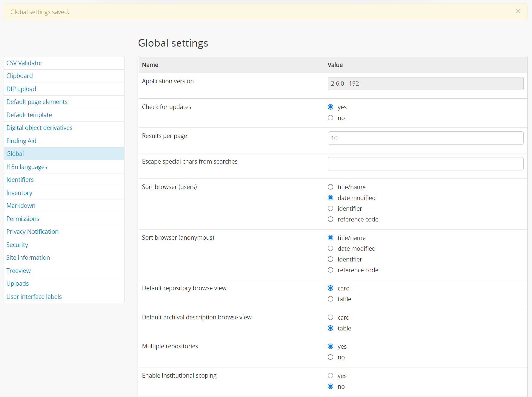Dismiss the 'Global settings saved' alert
532x397 pixels.
point(518,11)
